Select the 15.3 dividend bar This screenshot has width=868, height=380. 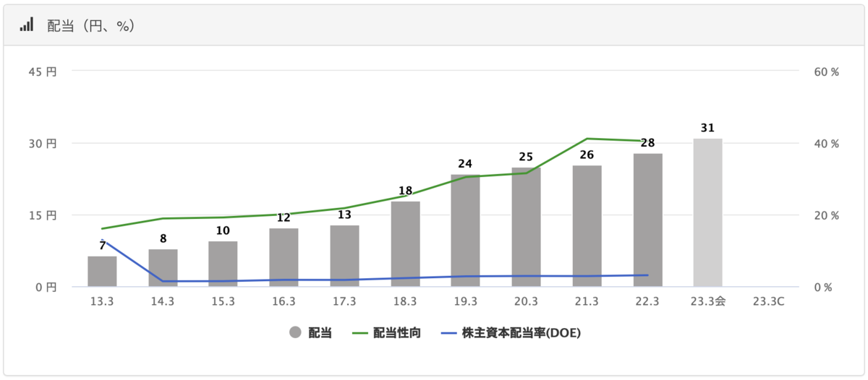click(x=224, y=264)
